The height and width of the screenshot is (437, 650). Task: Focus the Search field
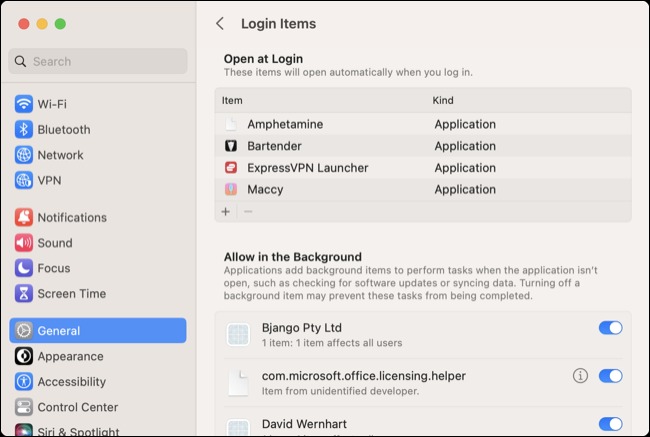point(98,61)
